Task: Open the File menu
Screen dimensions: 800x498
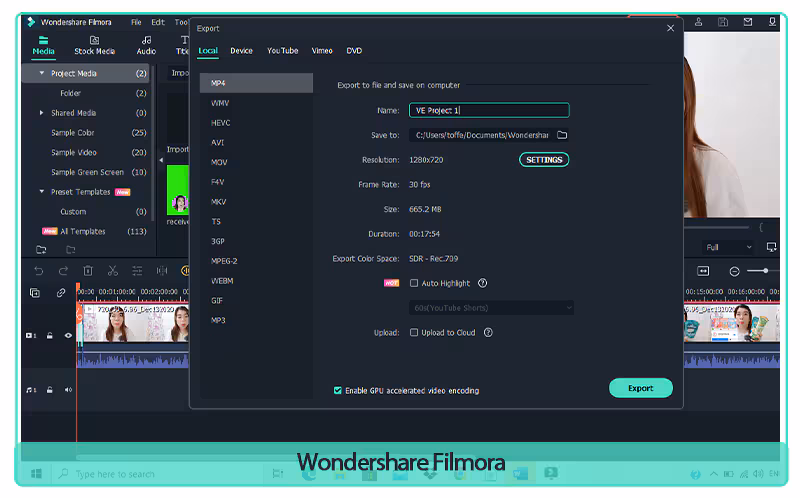Action: [136, 22]
